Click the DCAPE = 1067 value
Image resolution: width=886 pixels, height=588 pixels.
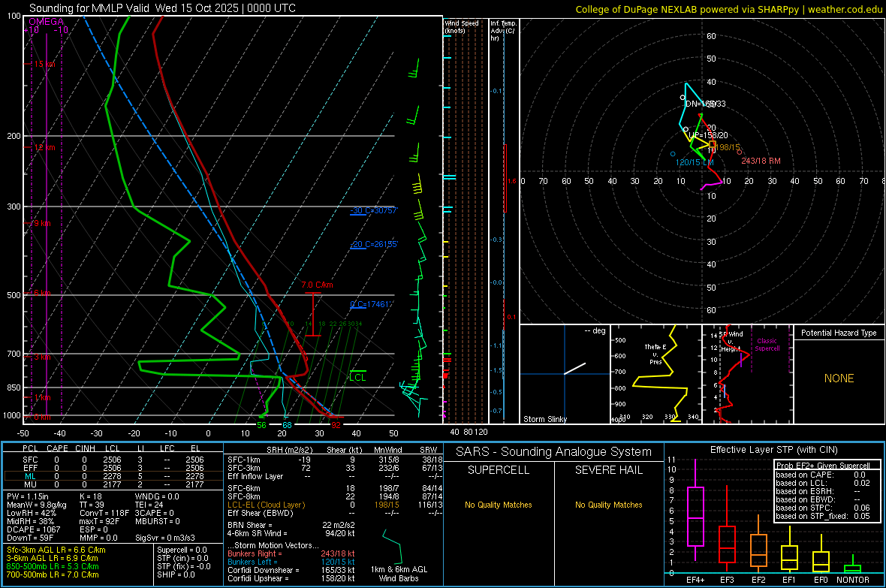[33, 529]
